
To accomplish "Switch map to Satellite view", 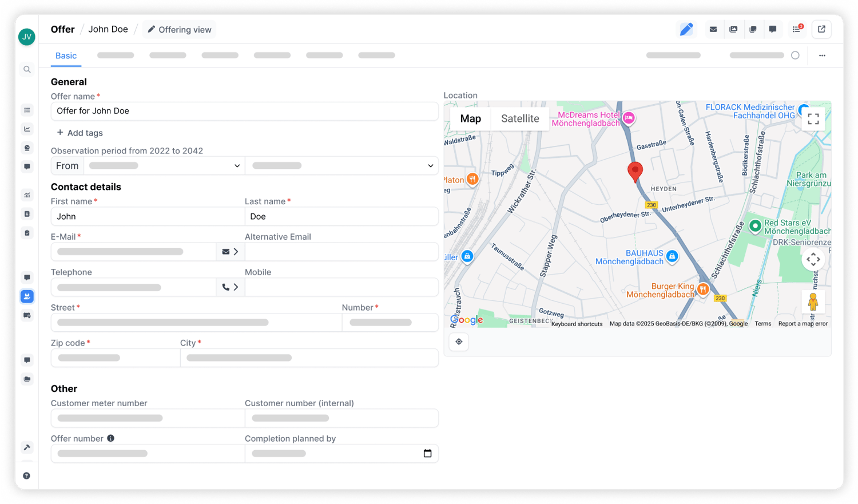I will click(x=520, y=118).
